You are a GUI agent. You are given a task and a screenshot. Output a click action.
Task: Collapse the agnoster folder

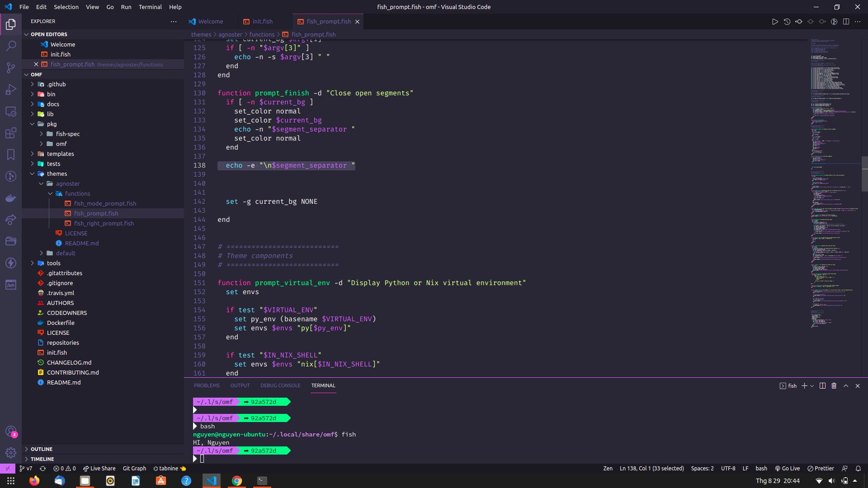[x=67, y=184]
